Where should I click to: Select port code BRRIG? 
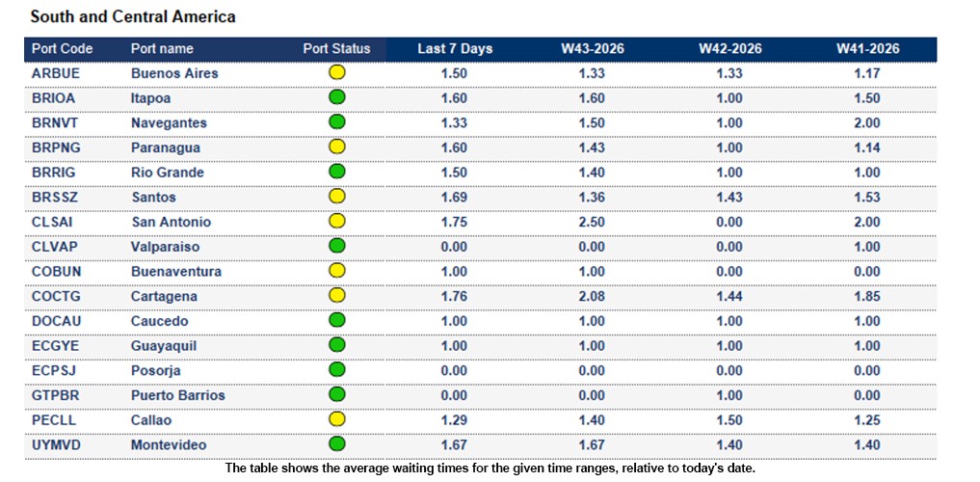pyautogui.click(x=53, y=172)
